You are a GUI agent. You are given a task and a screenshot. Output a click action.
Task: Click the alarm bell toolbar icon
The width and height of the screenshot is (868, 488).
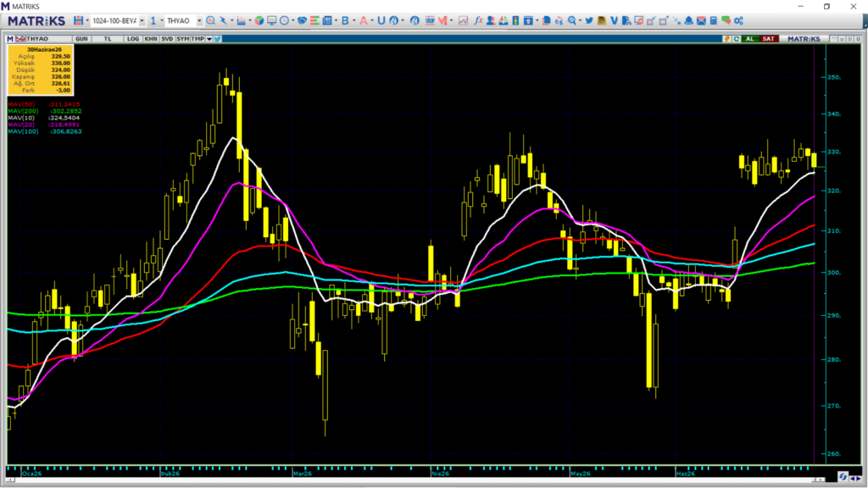point(688,20)
